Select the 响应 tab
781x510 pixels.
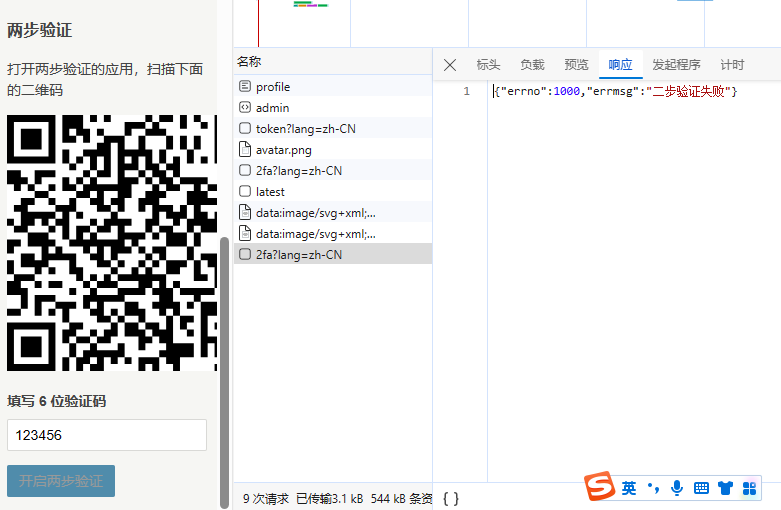click(621, 65)
